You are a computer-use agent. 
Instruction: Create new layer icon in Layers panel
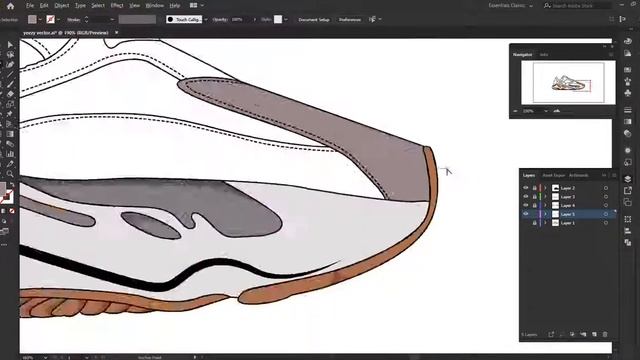594,334
